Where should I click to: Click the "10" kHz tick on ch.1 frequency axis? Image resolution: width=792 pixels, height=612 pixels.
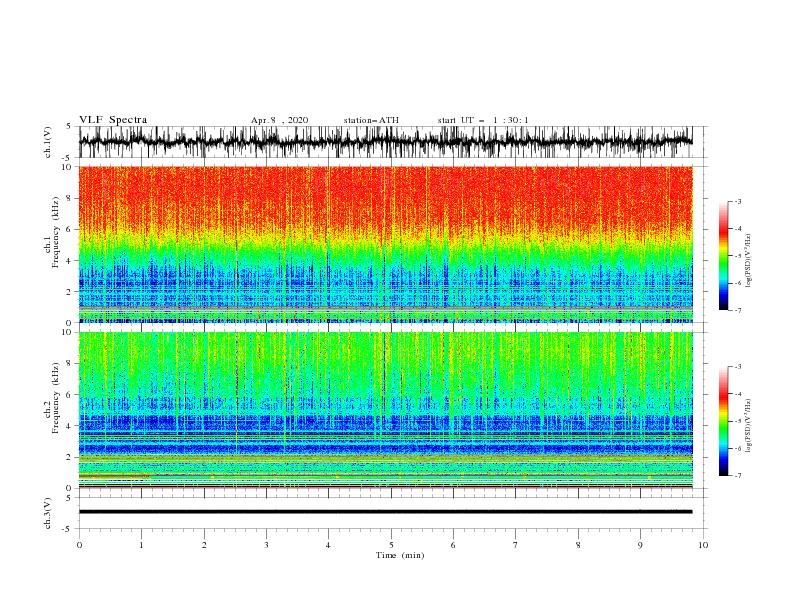pyautogui.click(x=67, y=167)
